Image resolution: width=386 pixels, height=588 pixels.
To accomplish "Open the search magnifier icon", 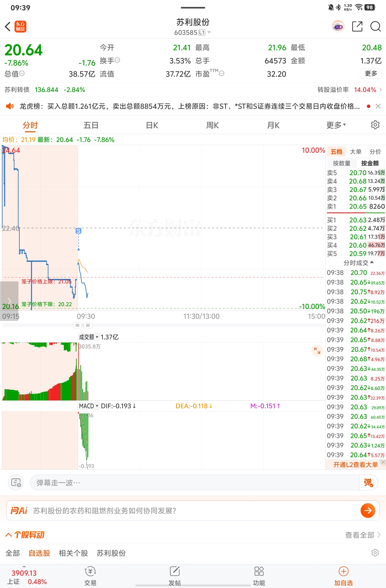I will tap(375, 26).
